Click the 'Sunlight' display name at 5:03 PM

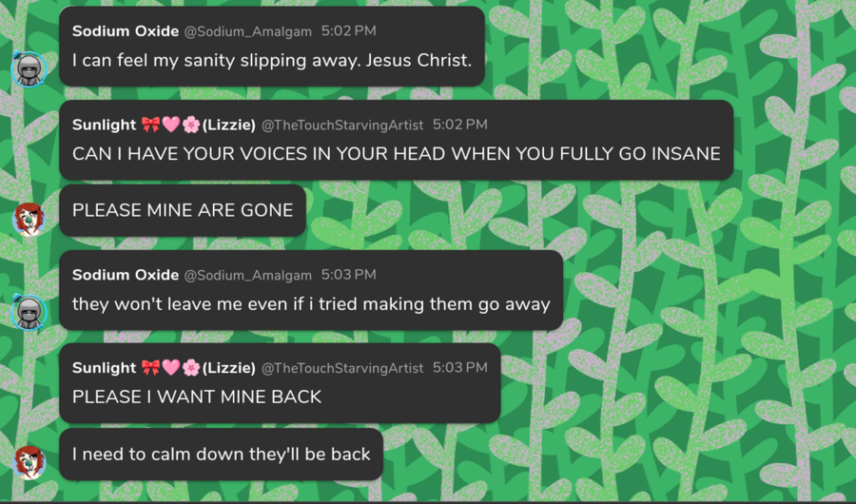click(x=105, y=368)
